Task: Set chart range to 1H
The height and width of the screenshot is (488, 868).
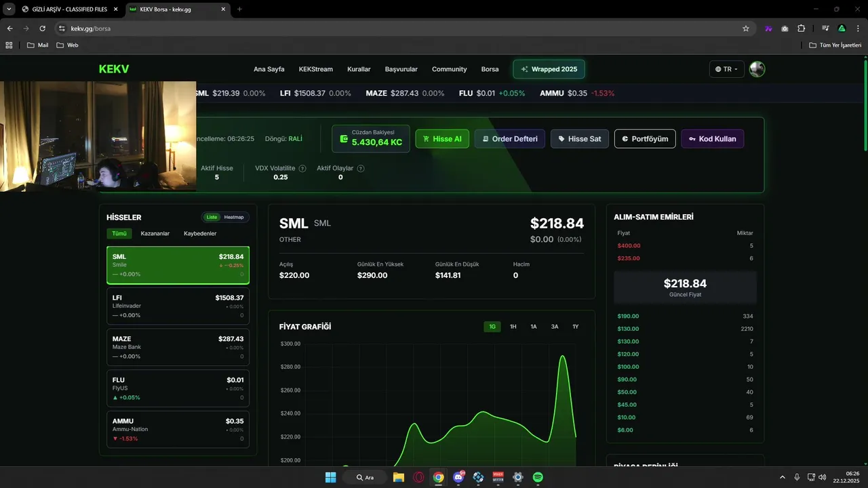Action: click(513, 327)
